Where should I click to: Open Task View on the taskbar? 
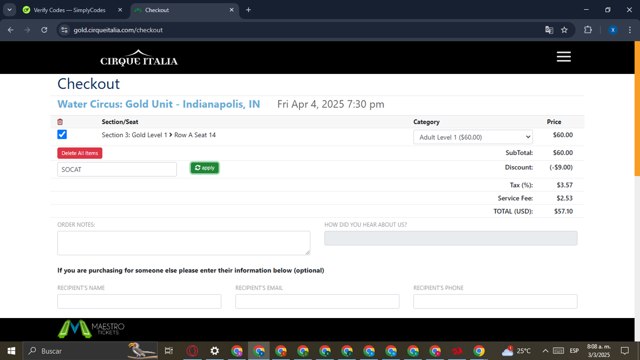tap(169, 351)
